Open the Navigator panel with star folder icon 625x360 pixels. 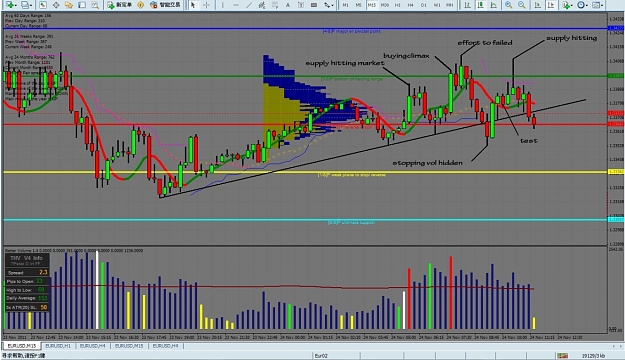[x=69, y=5]
